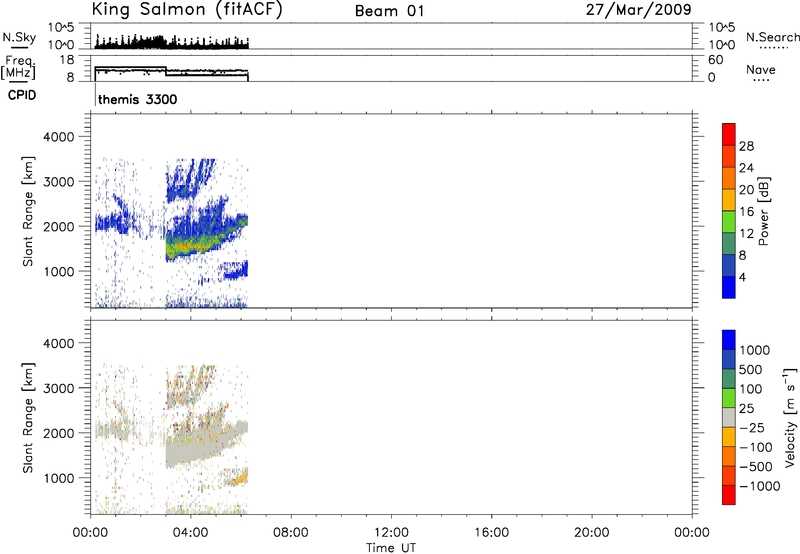Click the 3000 km tick on power panel
This screenshot has width=800, height=554.
click(x=58, y=182)
